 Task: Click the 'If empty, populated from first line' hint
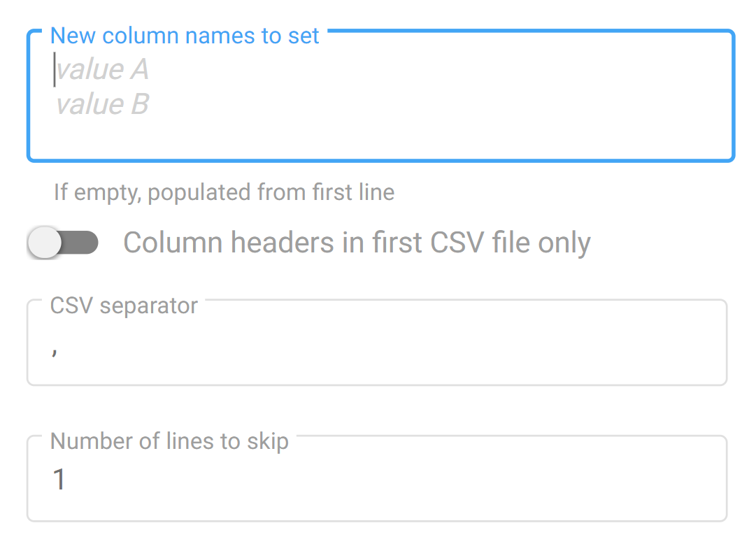coord(224,192)
